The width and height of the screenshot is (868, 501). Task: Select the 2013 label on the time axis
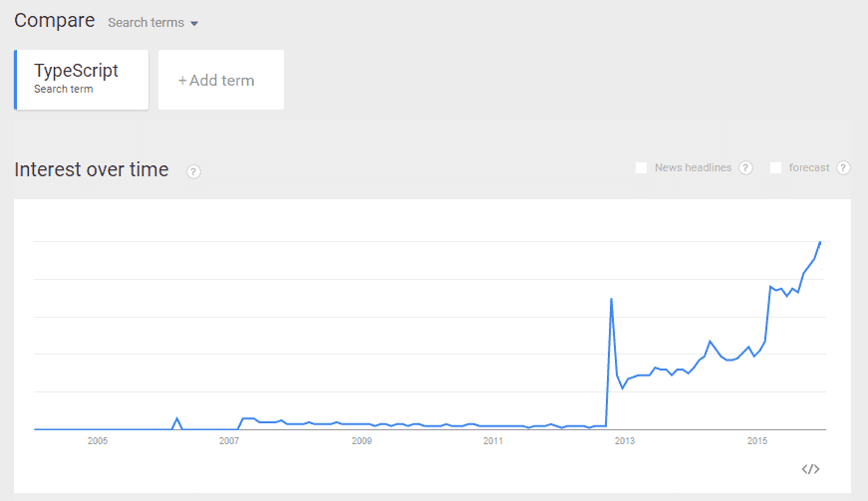[625, 440]
